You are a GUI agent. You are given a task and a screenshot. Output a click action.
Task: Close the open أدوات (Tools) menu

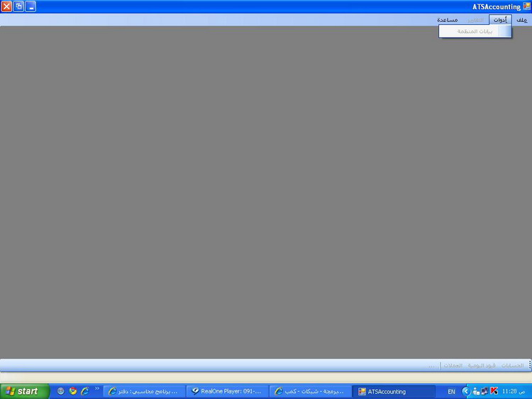(x=500, y=20)
